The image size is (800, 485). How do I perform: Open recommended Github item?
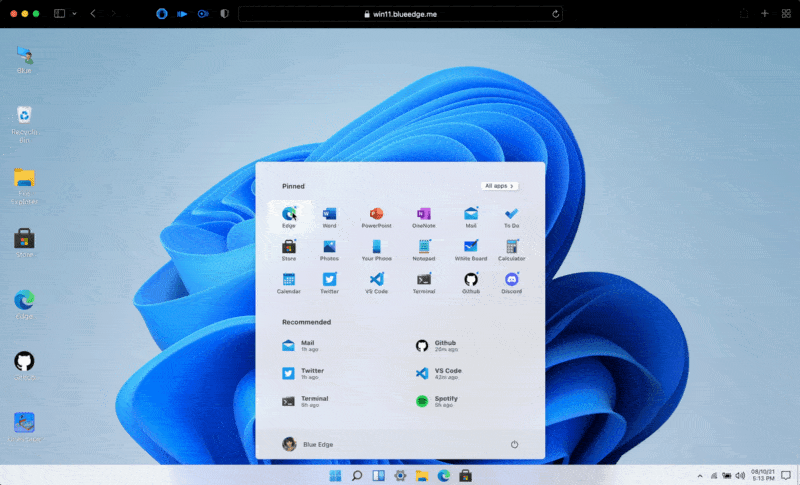tap(437, 346)
